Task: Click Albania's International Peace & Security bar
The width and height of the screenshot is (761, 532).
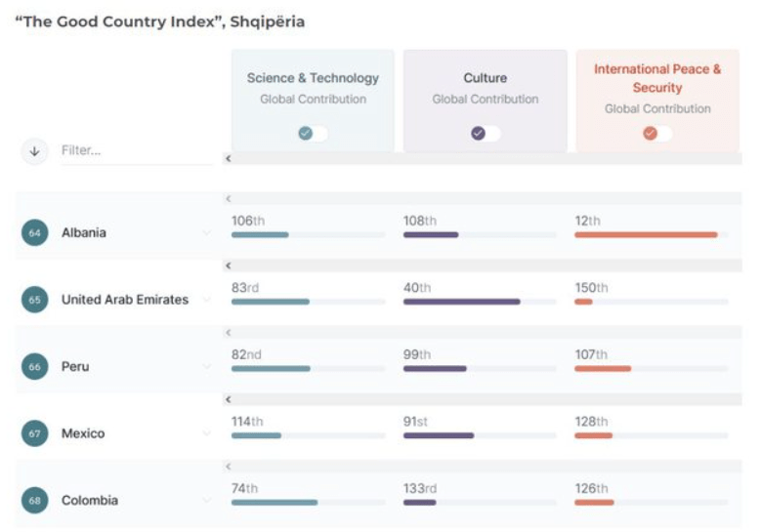Action: [646, 235]
